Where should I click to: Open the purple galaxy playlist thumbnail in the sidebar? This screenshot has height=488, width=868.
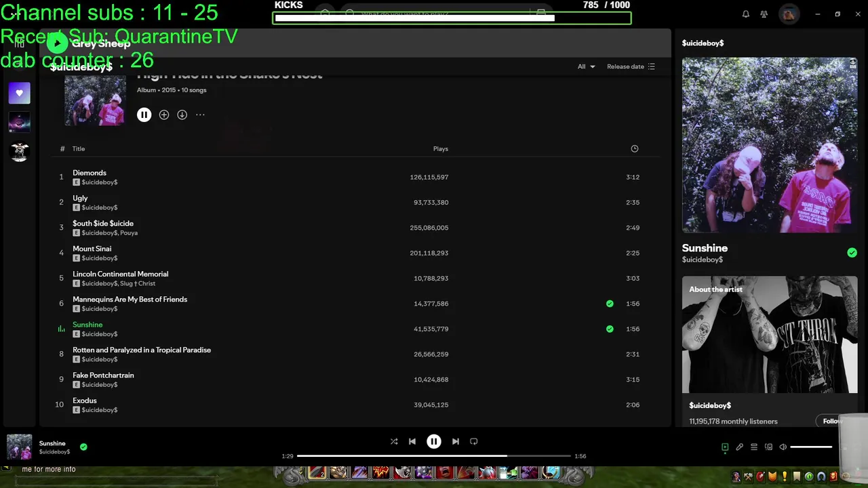click(x=19, y=122)
